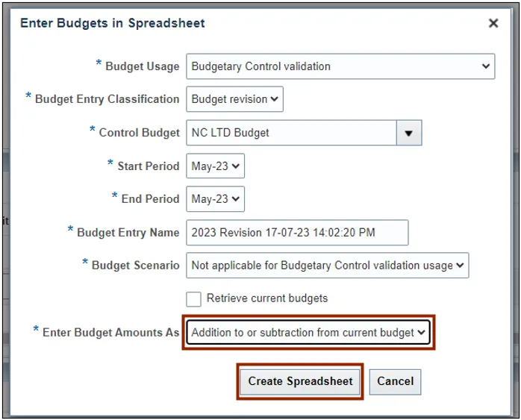Screen dimensions: 521x420
Task: Click the Create Spreadsheet button
Action: click(x=300, y=381)
